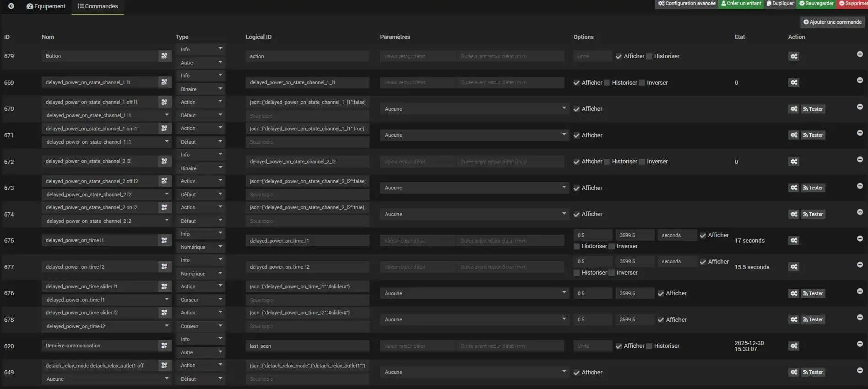The height and width of the screenshot is (389, 868).
Task: Switch to the Equipement tab
Action: point(46,6)
